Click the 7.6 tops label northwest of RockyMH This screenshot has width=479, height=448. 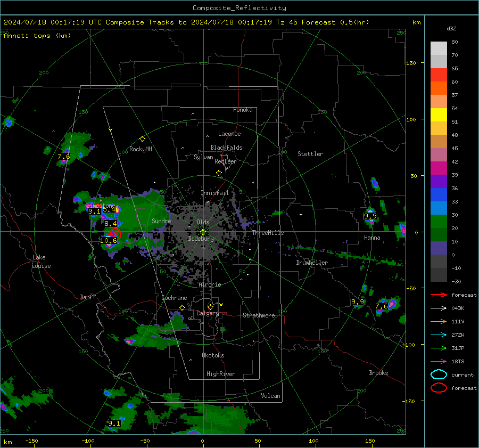point(64,157)
